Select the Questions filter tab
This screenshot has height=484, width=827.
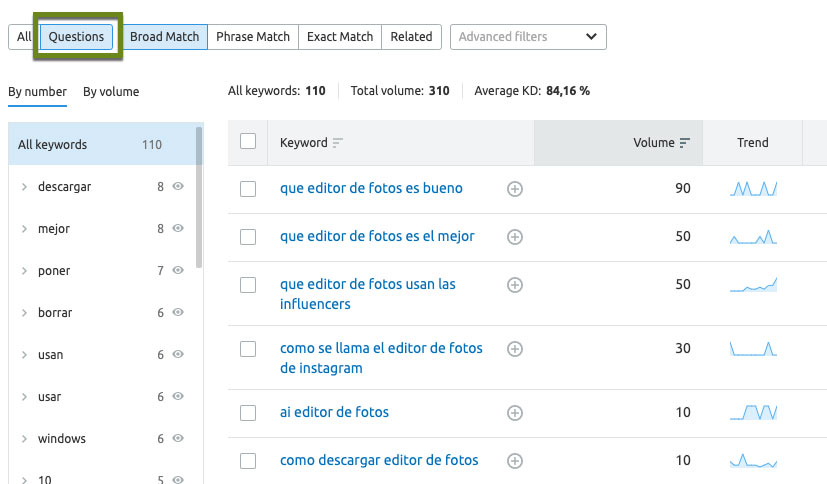click(76, 37)
